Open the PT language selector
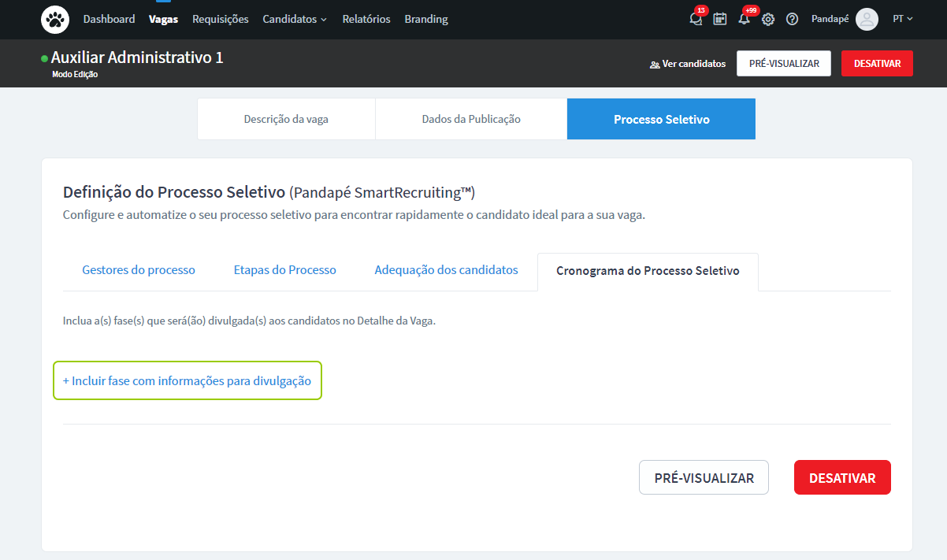 pyautogui.click(x=902, y=19)
